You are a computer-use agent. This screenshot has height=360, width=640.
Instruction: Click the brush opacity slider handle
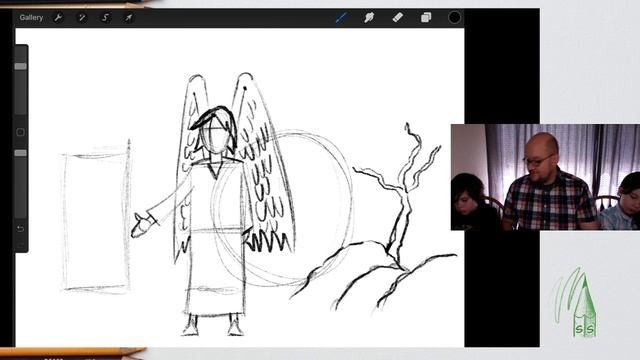20,153
